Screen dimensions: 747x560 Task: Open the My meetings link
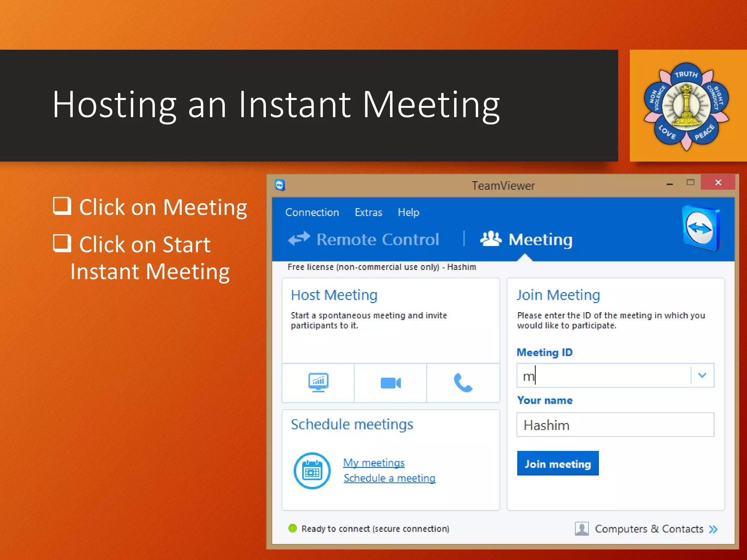tap(374, 463)
